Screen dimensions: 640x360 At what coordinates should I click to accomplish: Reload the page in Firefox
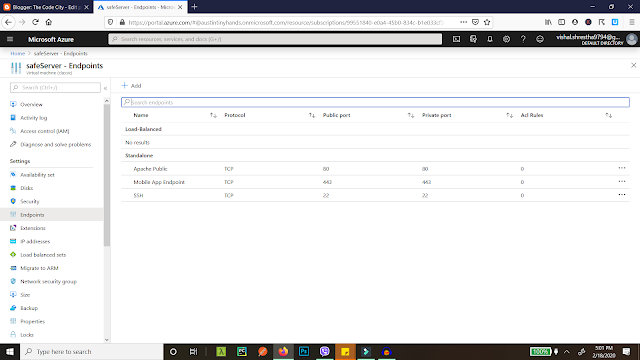click(36, 22)
